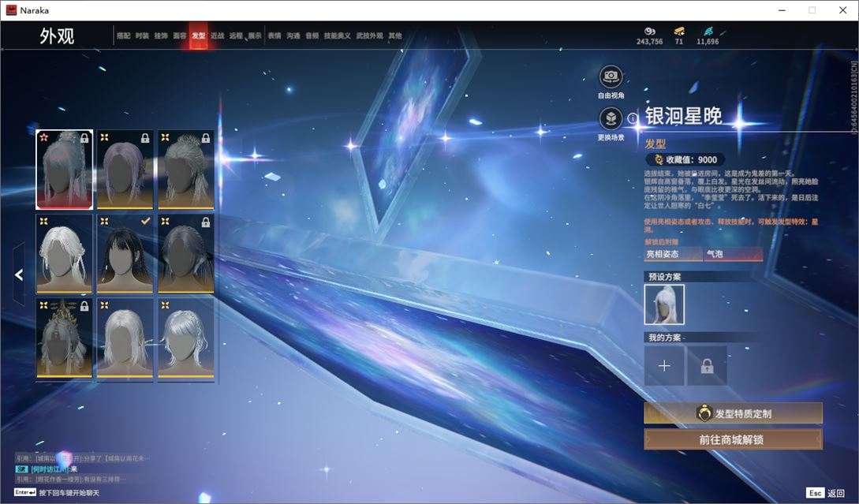This screenshot has height=504, width=859.
Task: Click the 前往商城解锁 button
Action: coord(733,439)
